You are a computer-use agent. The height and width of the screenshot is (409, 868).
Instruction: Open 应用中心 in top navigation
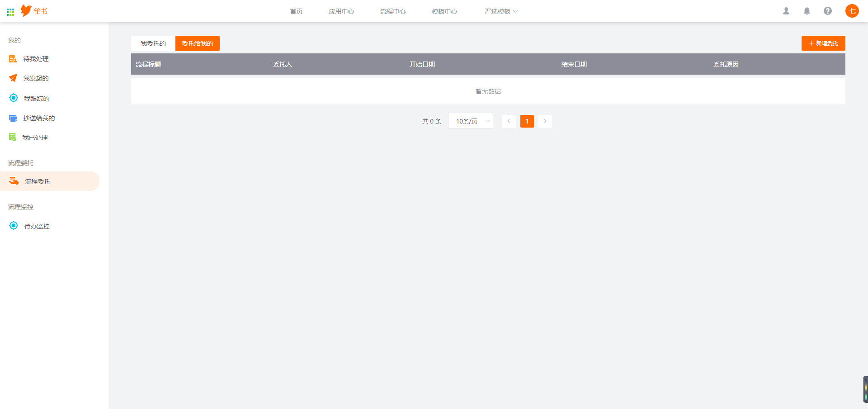tap(341, 11)
